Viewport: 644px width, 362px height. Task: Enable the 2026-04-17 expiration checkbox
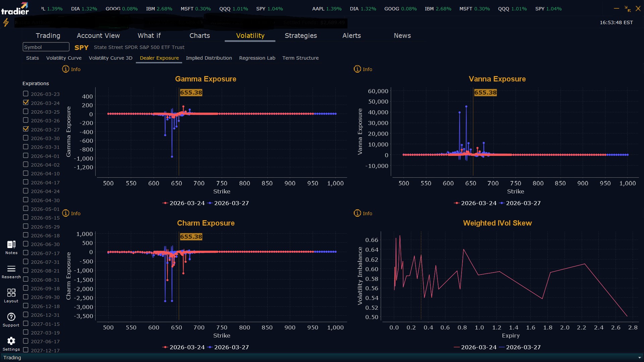[x=26, y=182]
